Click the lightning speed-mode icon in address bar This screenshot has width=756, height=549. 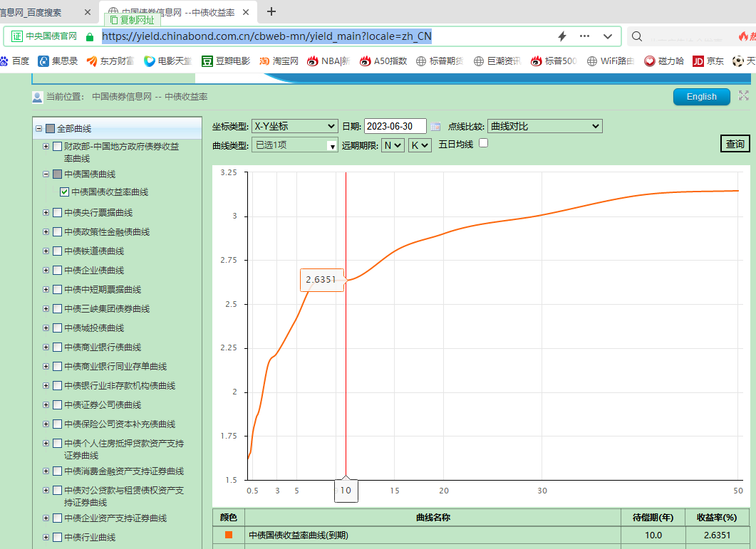point(561,36)
